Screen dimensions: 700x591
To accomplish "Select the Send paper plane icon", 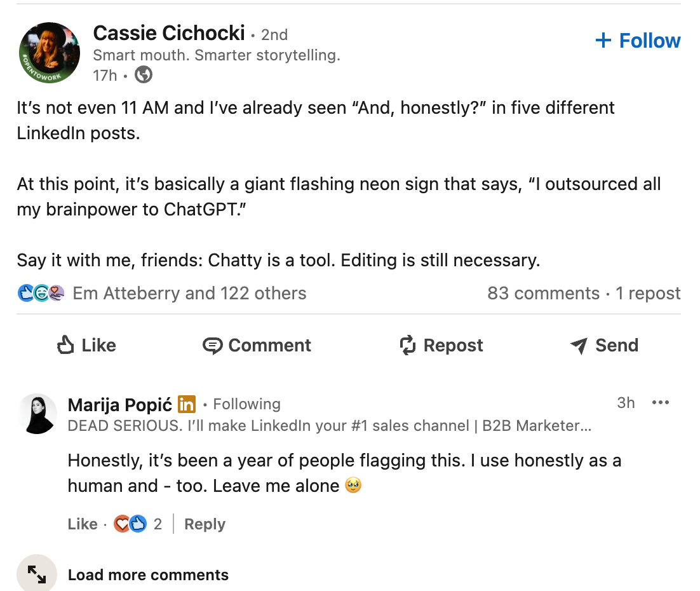I will pyautogui.click(x=578, y=345).
